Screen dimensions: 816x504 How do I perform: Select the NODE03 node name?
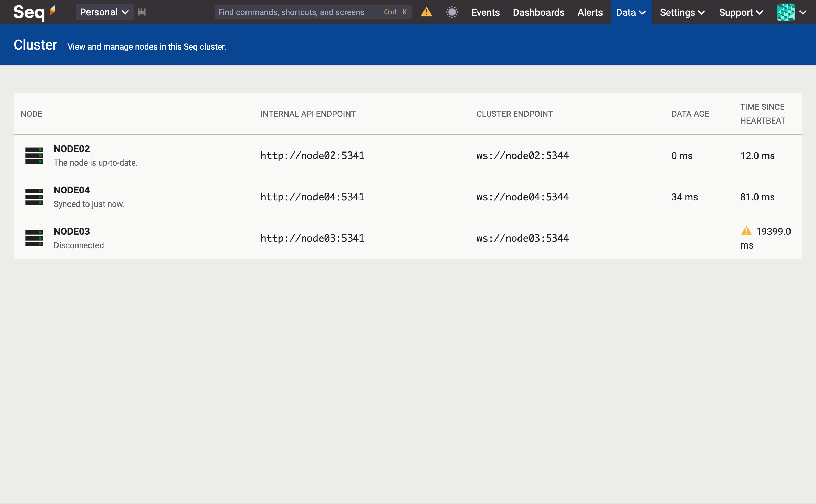(x=72, y=231)
